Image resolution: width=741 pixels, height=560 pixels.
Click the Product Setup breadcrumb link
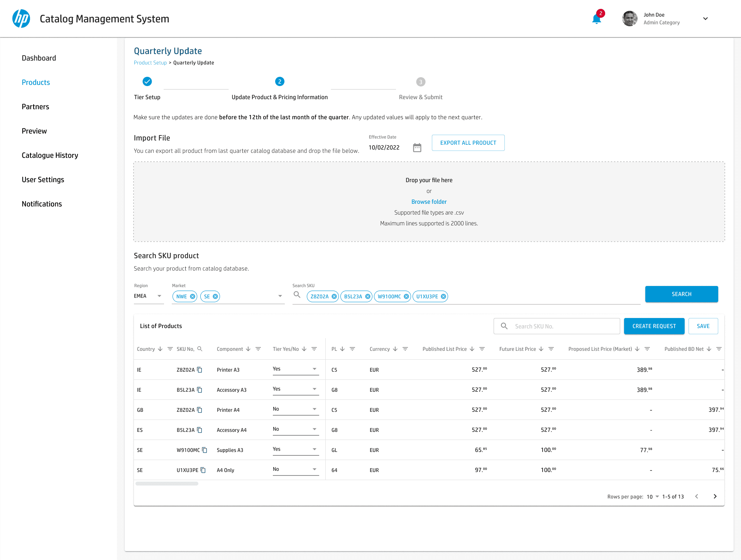[x=150, y=63]
